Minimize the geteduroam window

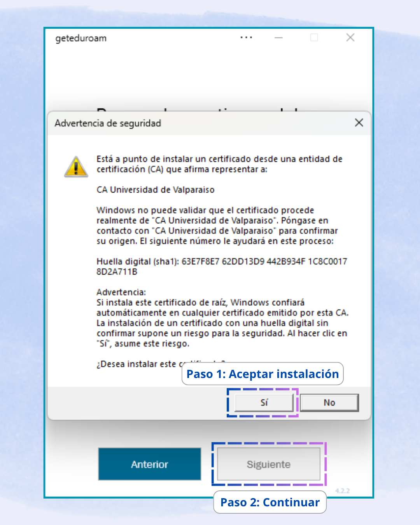[278, 38]
